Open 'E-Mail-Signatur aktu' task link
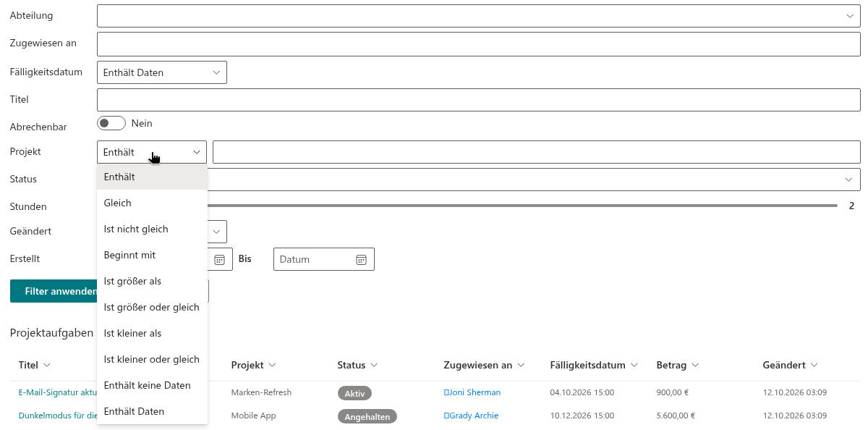The width and height of the screenshot is (868, 430). pos(58,392)
